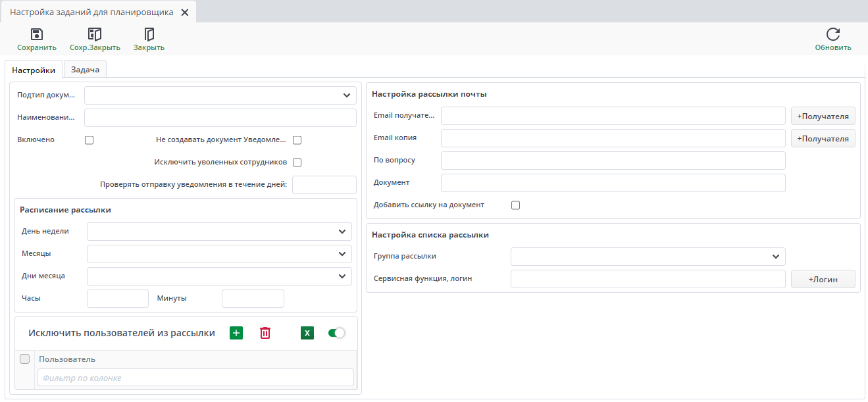Enable the Включено checkbox
The image size is (868, 402).
[89, 140]
